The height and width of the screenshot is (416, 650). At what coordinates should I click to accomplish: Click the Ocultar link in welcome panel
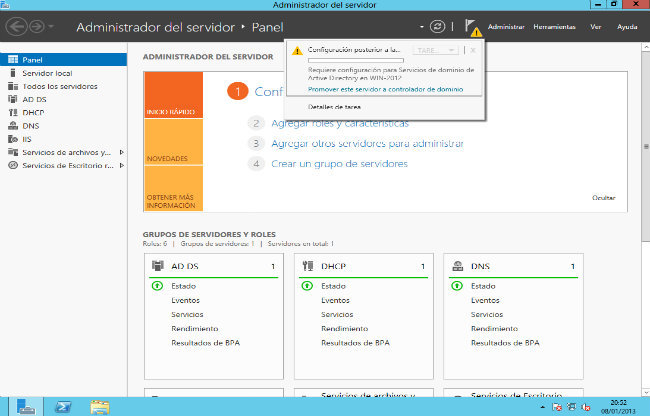603,199
